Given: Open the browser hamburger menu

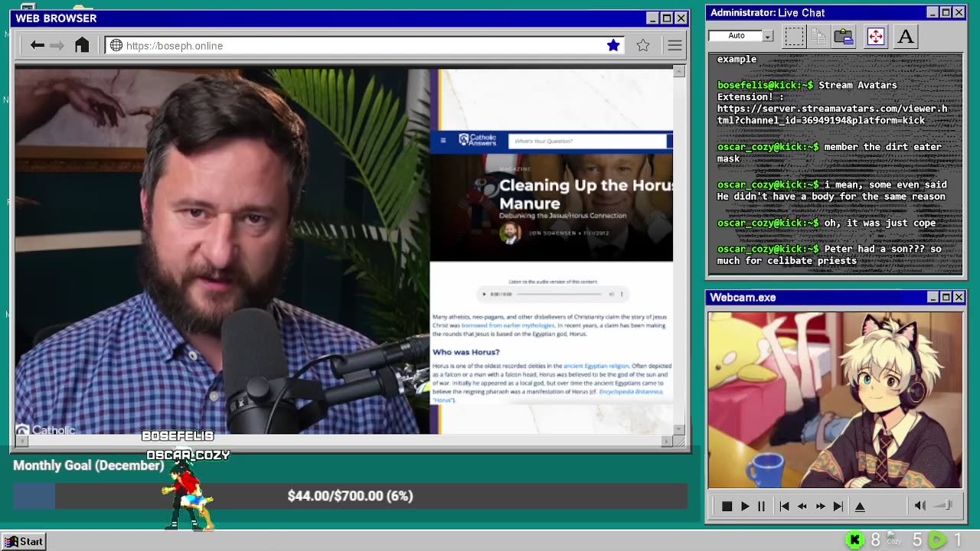Looking at the screenshot, I should [675, 46].
